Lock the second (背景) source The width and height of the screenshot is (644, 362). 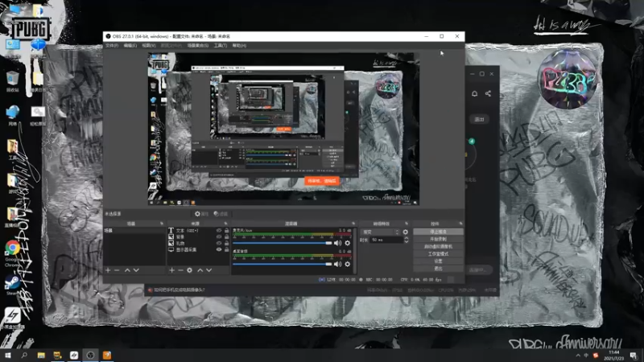click(226, 237)
